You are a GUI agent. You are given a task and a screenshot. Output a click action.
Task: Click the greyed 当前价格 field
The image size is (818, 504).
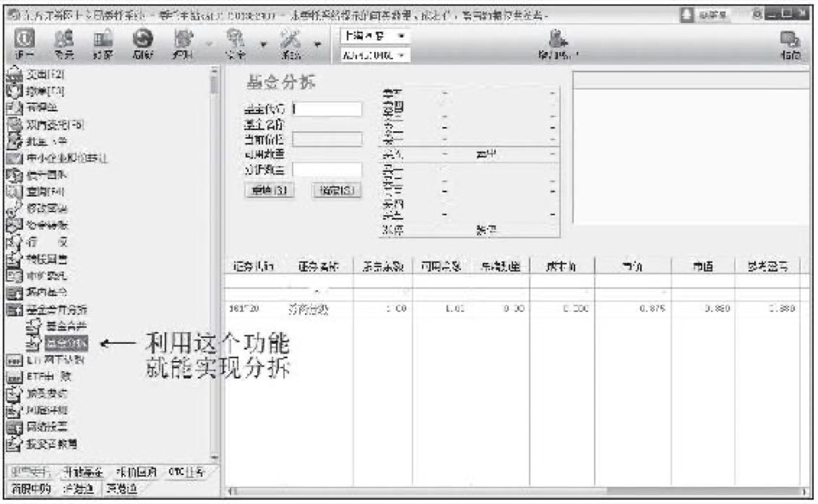(327, 139)
